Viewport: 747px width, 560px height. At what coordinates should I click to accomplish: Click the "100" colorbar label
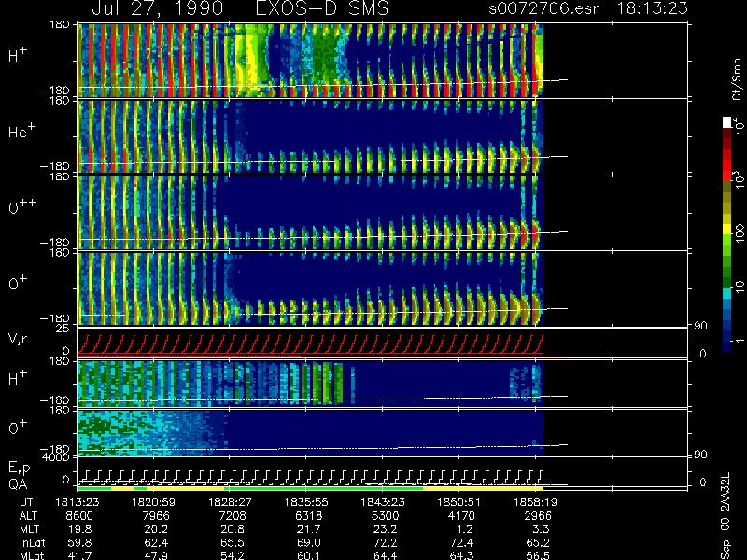[x=738, y=233]
